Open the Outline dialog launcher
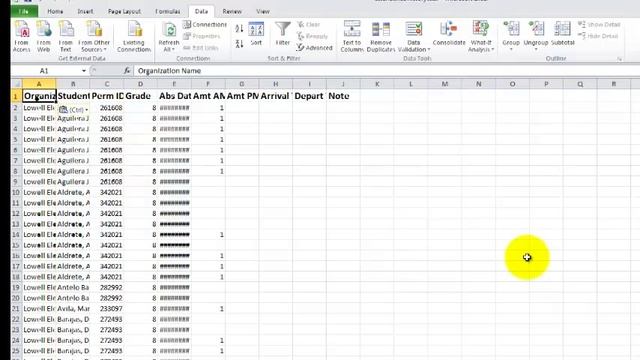This screenshot has height=360, width=640. 619,59
